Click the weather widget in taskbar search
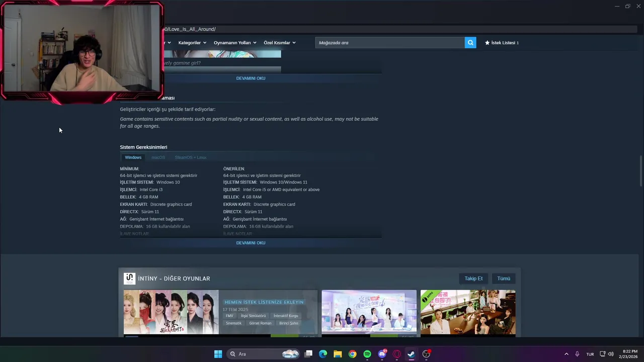The width and height of the screenshot is (644, 362). tap(290, 354)
